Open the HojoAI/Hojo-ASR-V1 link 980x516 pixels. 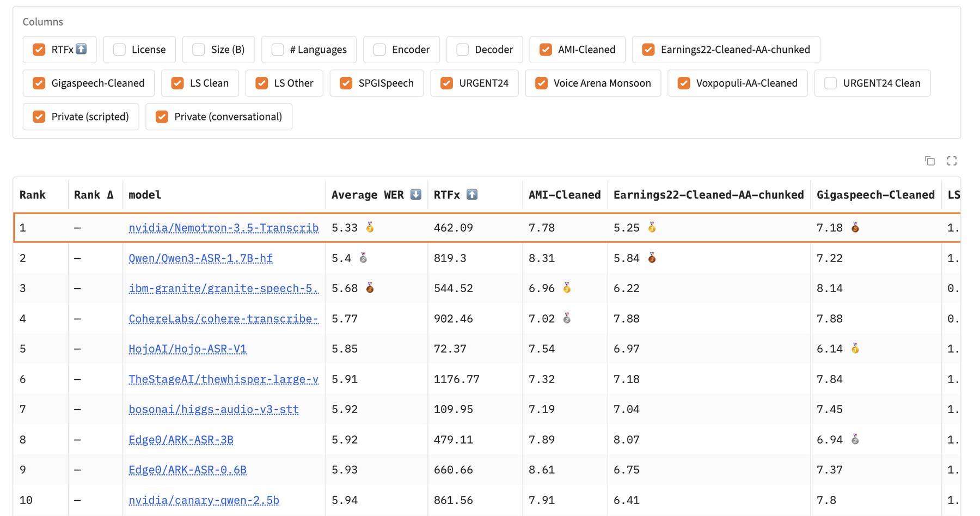[187, 349]
